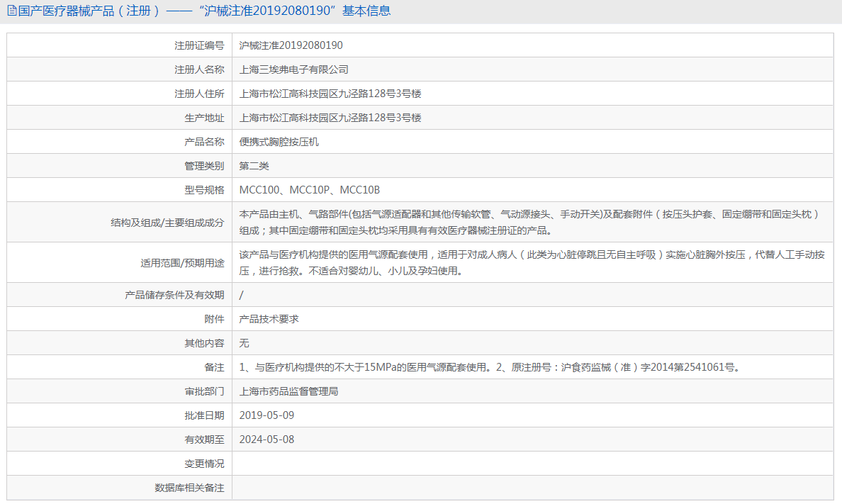
Task: Select the 结构及组成/主要组成成分 label
Action: pyautogui.click(x=167, y=223)
